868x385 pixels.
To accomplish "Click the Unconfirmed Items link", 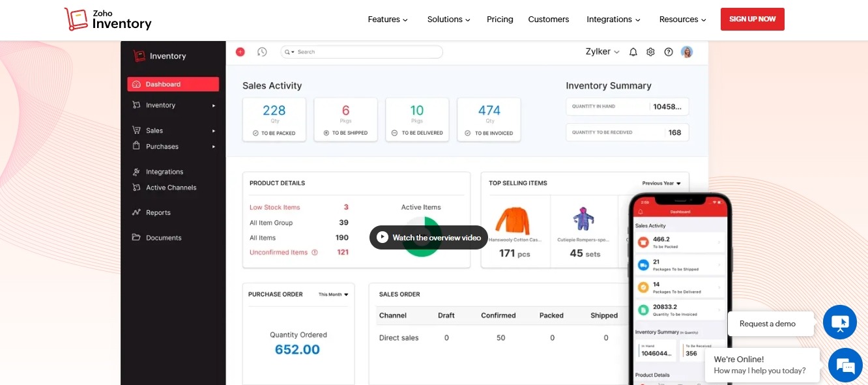I will pos(278,252).
